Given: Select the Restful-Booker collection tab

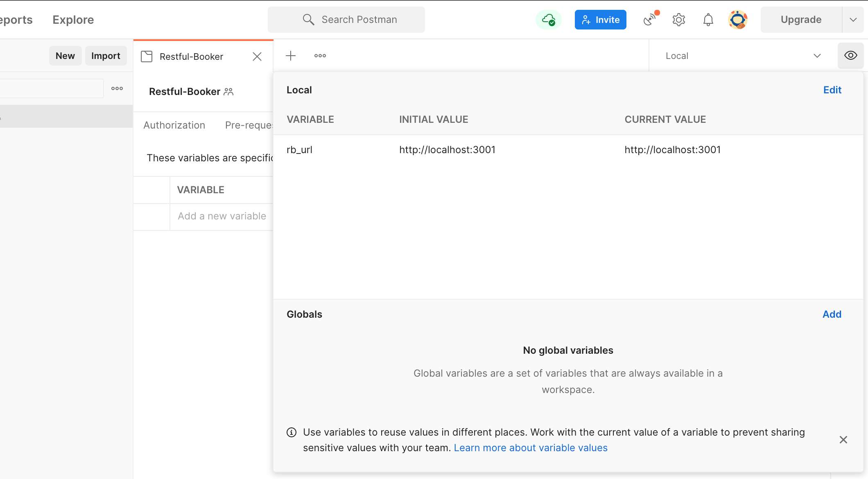Looking at the screenshot, I should pyautogui.click(x=203, y=56).
